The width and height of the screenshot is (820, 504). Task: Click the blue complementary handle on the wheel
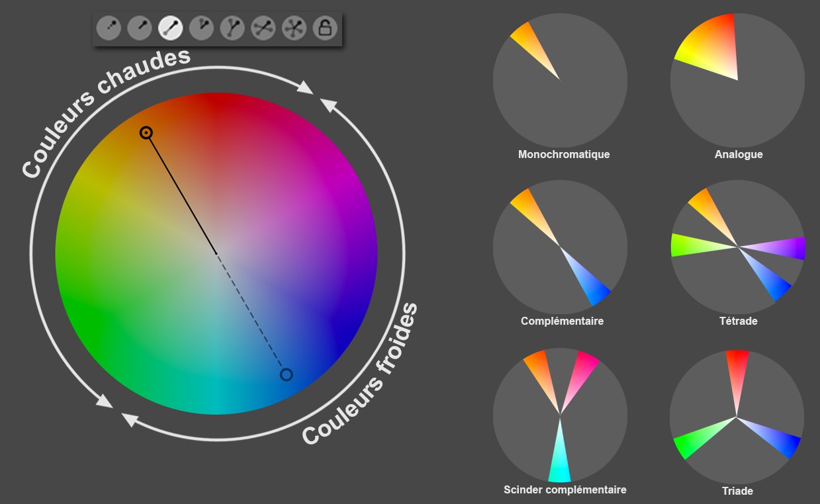(286, 375)
